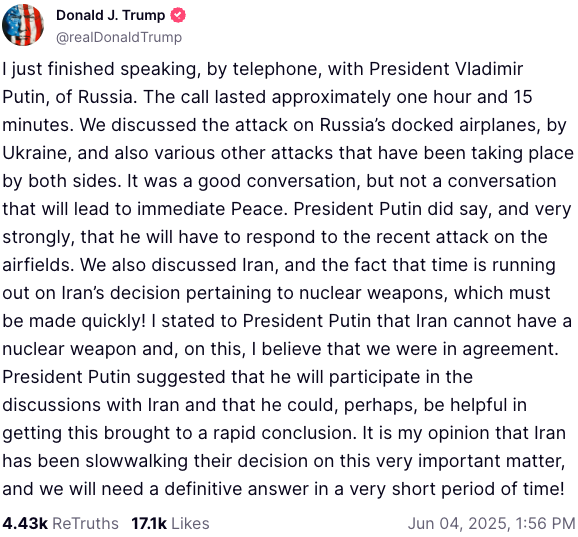Click the line starting 'discussions with Iran'
Viewport: 578px width, 537px height.
click(x=265, y=405)
